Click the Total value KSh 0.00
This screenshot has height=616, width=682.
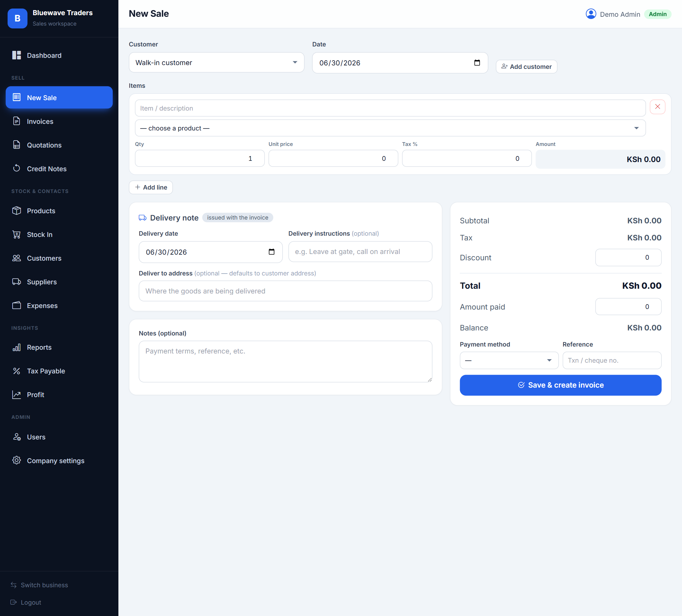coord(641,286)
